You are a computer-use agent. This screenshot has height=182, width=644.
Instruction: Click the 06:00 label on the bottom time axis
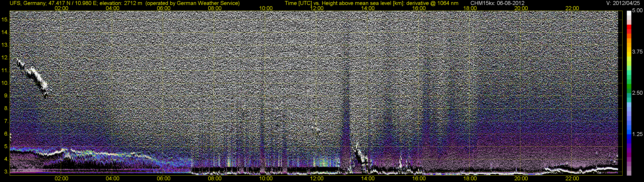click(x=164, y=179)
